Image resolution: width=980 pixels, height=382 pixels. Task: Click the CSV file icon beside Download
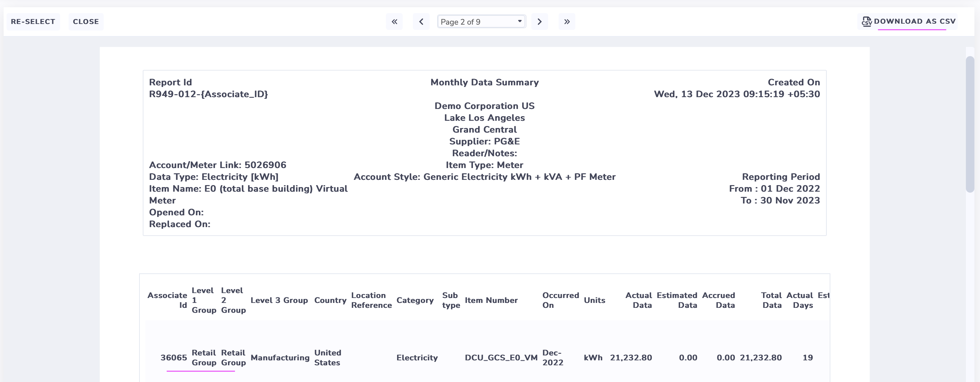866,21
